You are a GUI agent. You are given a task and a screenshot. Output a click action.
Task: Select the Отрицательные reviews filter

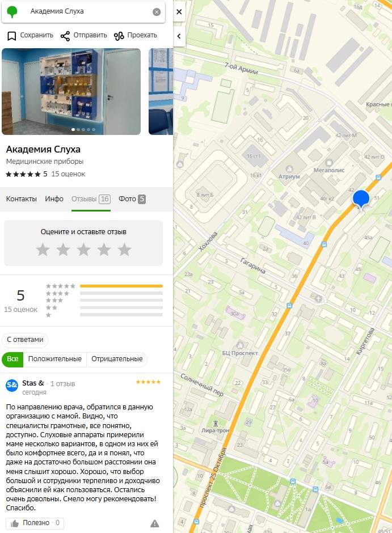click(x=117, y=359)
